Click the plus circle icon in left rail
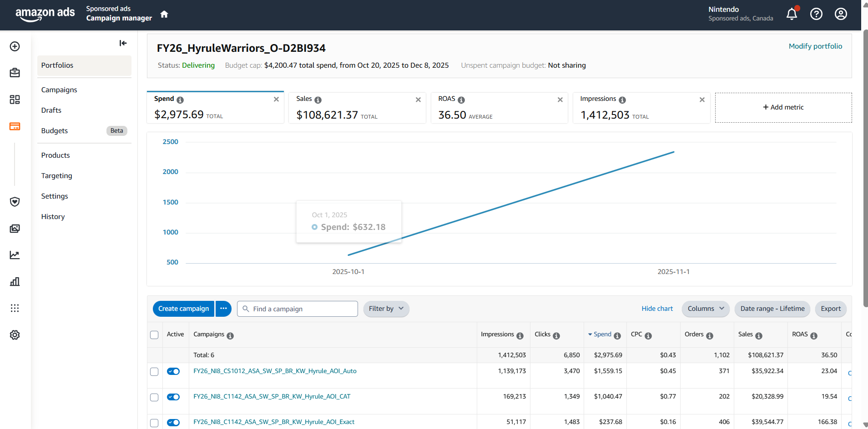This screenshot has height=429, width=868. (x=15, y=46)
